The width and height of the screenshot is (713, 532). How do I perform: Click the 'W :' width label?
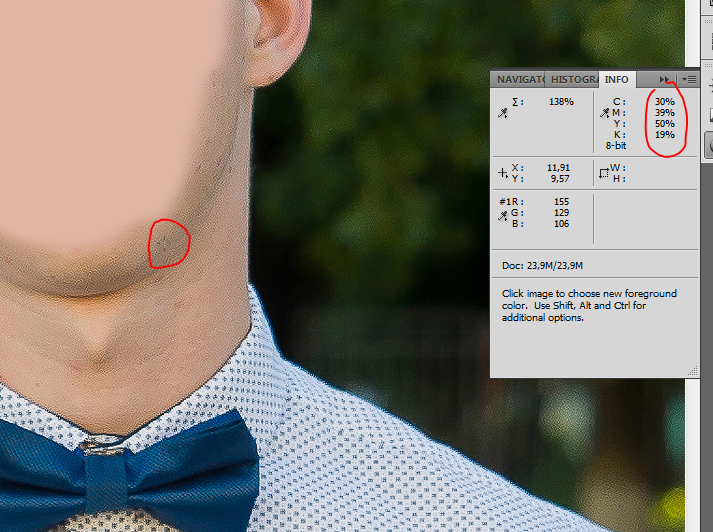pos(618,168)
